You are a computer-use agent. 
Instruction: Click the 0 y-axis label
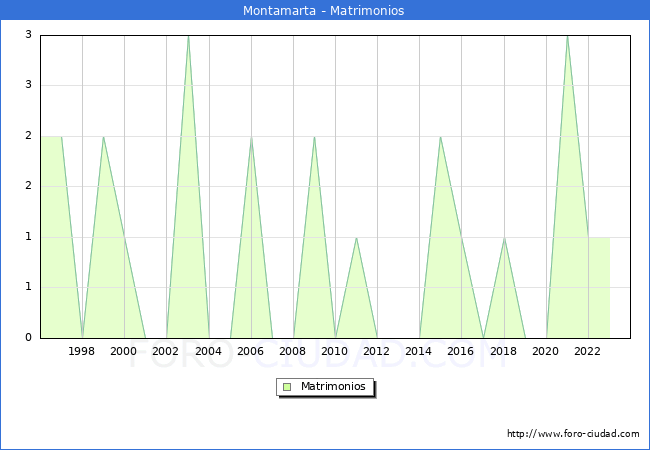click(x=28, y=337)
